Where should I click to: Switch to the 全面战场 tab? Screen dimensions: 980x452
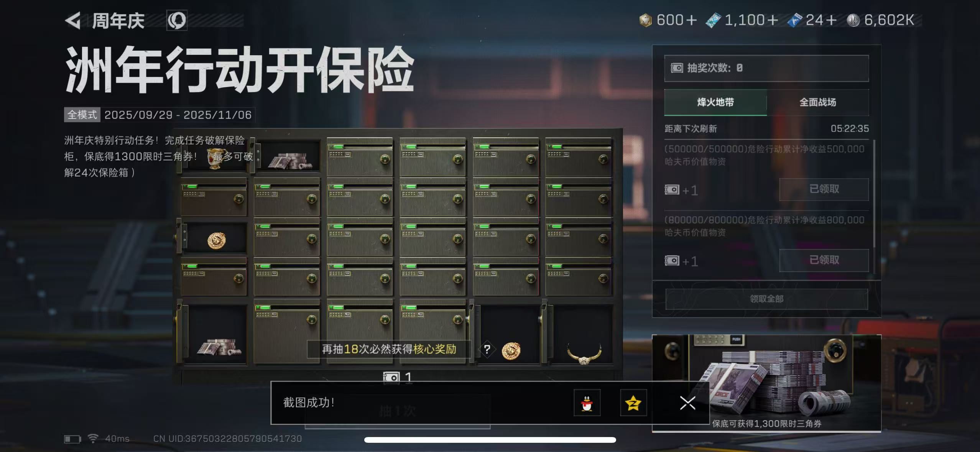click(x=818, y=102)
